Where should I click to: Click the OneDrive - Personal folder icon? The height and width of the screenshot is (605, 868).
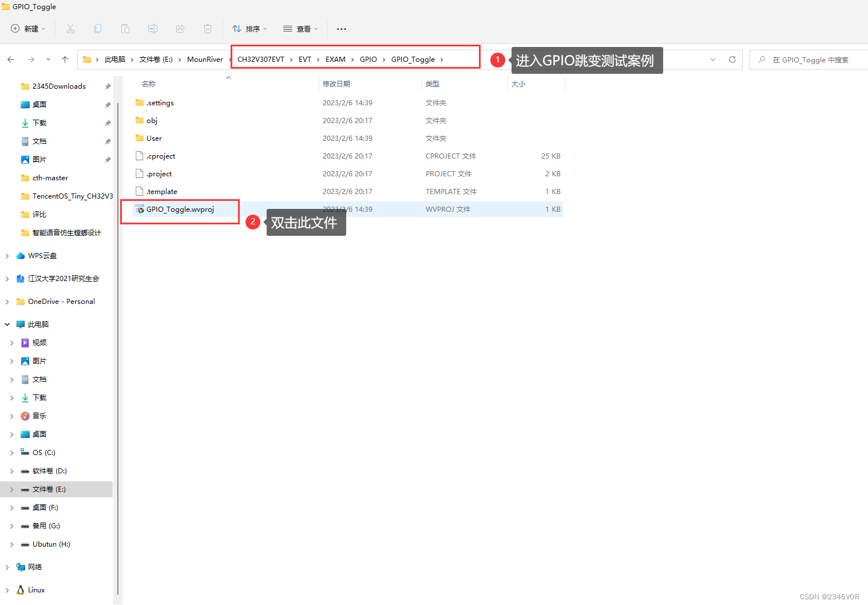coord(21,302)
